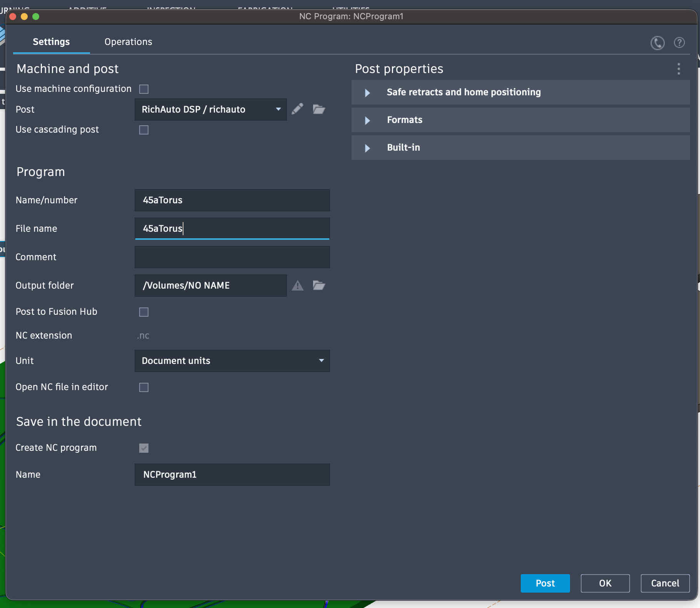
Task: Click the window title NC Program: NCProgram1
Action: coord(351,17)
